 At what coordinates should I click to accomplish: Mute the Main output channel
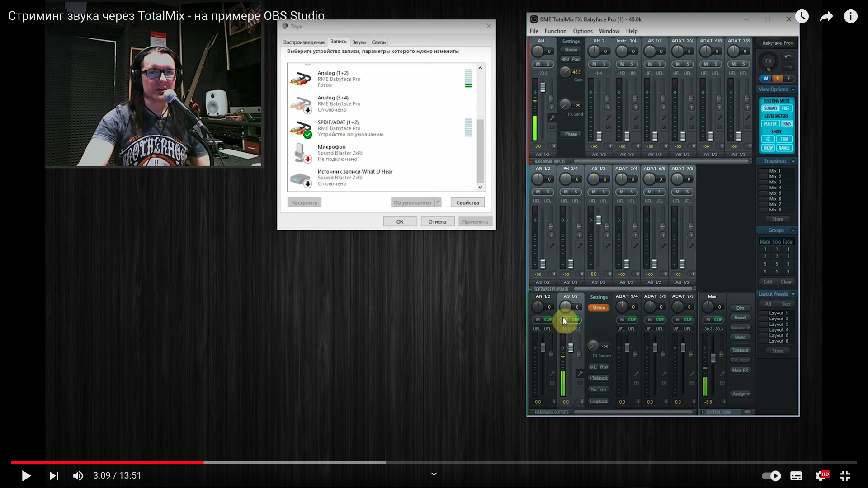point(708,319)
